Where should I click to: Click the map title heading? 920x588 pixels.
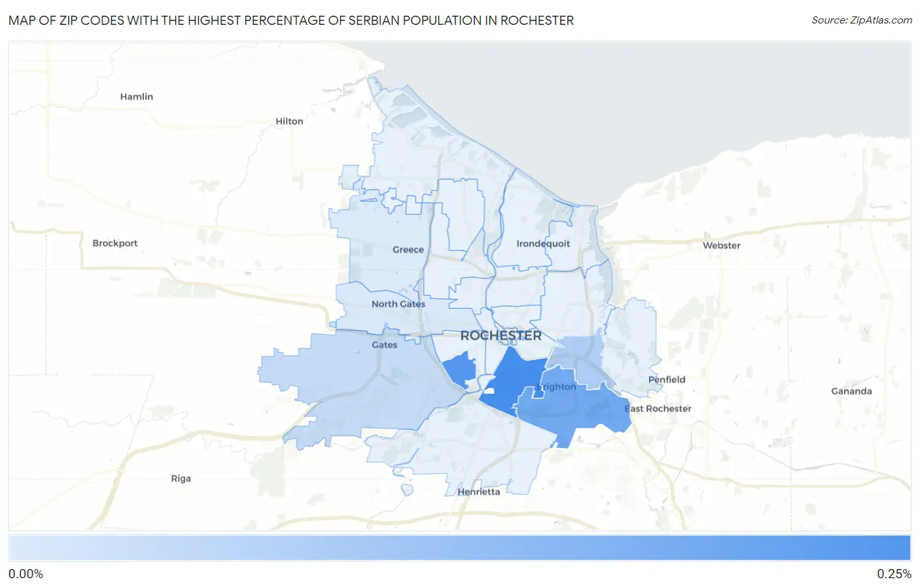tap(291, 20)
